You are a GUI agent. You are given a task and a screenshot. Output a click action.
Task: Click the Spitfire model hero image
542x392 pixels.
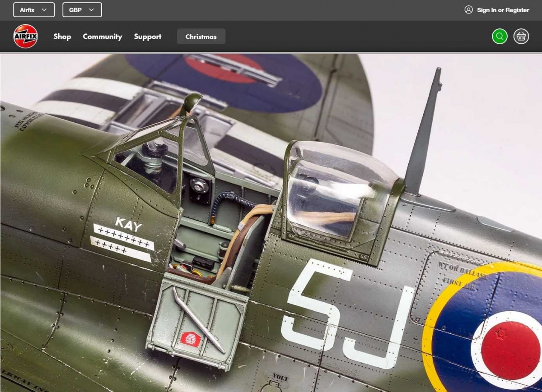click(271, 223)
